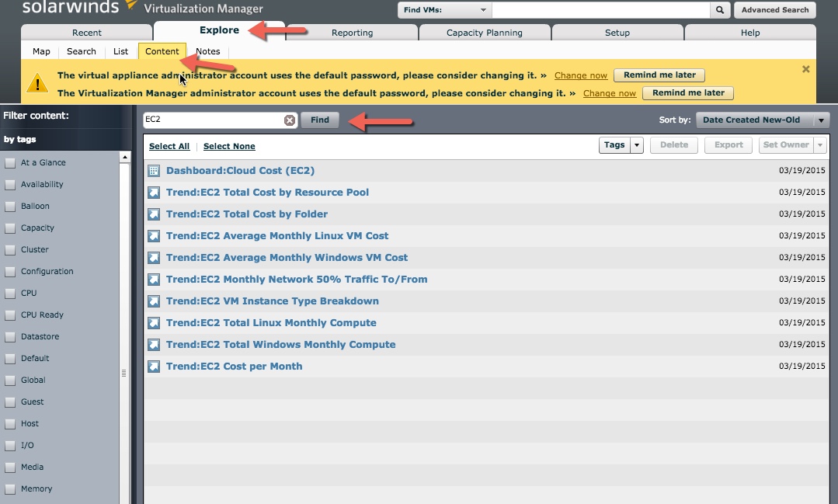Click the Select None link
The image size is (838, 504).
pyautogui.click(x=229, y=146)
